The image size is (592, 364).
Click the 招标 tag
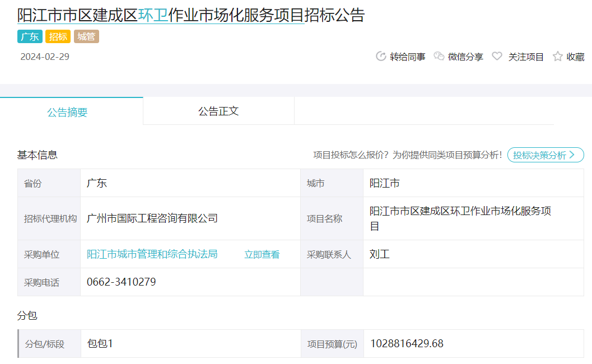58,36
